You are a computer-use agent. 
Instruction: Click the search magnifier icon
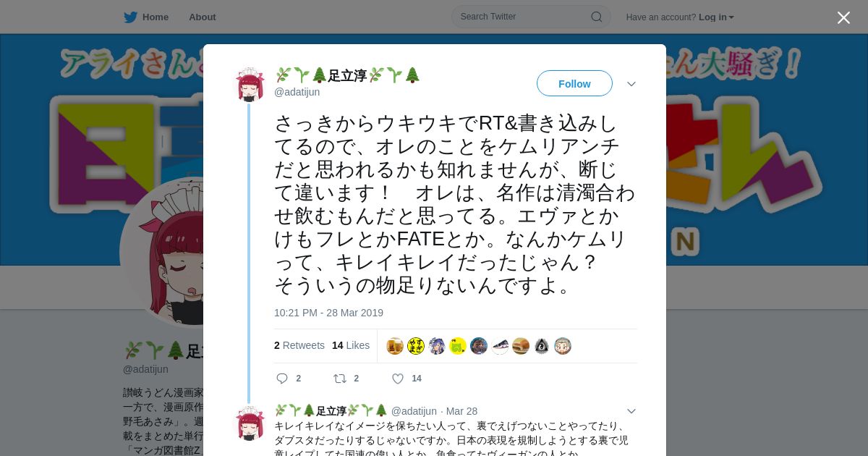[597, 17]
